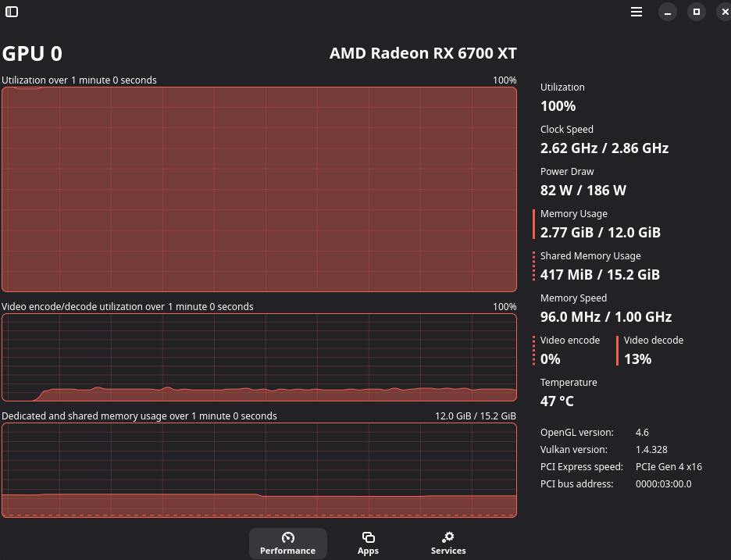Switch to the Services tab
Image resolution: width=731 pixels, height=560 pixels.
pyautogui.click(x=448, y=542)
